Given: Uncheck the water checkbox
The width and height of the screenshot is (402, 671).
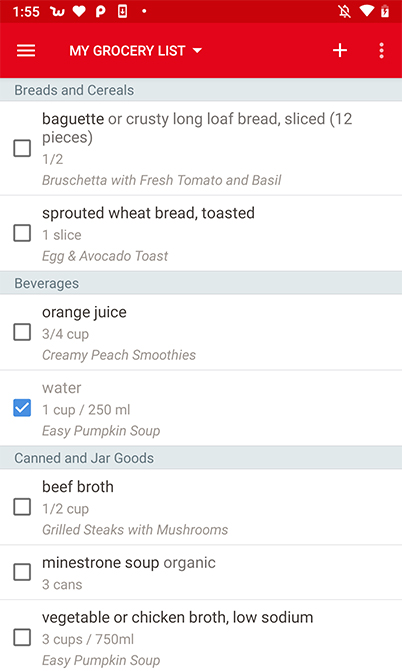Looking at the screenshot, I should 22,408.
